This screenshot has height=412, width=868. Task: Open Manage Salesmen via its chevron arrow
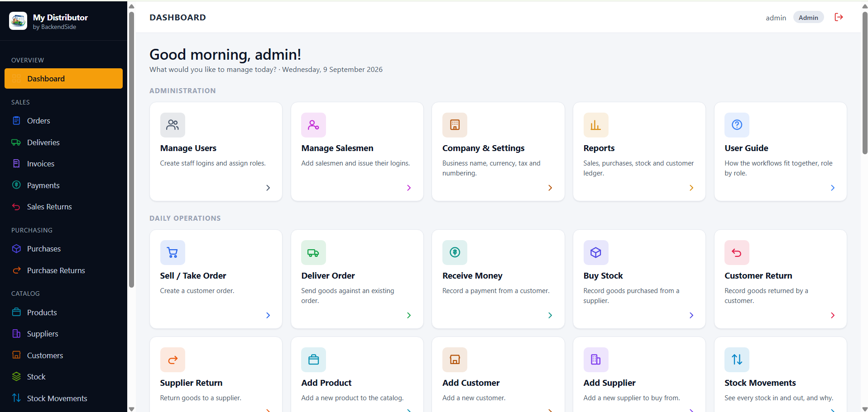click(409, 188)
